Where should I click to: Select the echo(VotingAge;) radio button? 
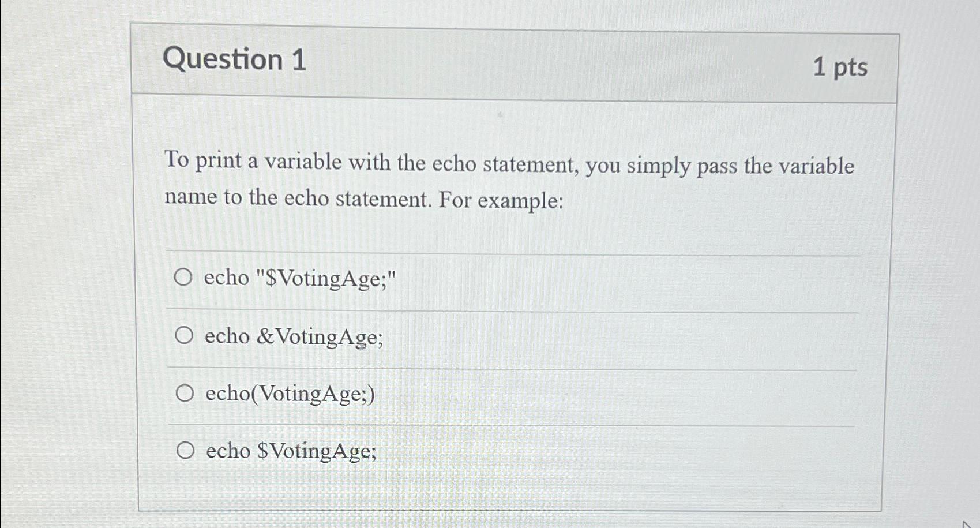[x=186, y=394]
